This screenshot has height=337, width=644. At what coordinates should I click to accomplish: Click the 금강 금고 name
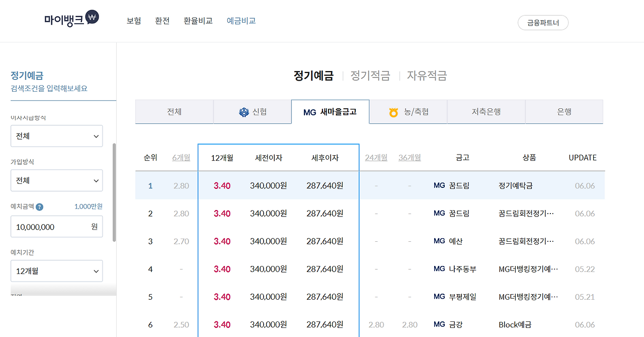pyautogui.click(x=456, y=324)
